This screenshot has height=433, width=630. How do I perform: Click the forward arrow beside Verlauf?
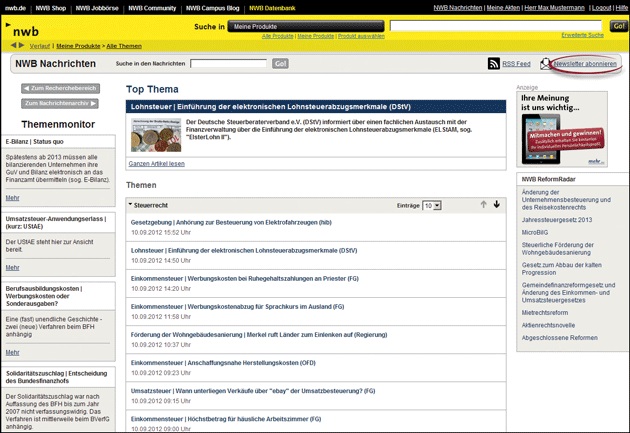[x=22, y=46]
